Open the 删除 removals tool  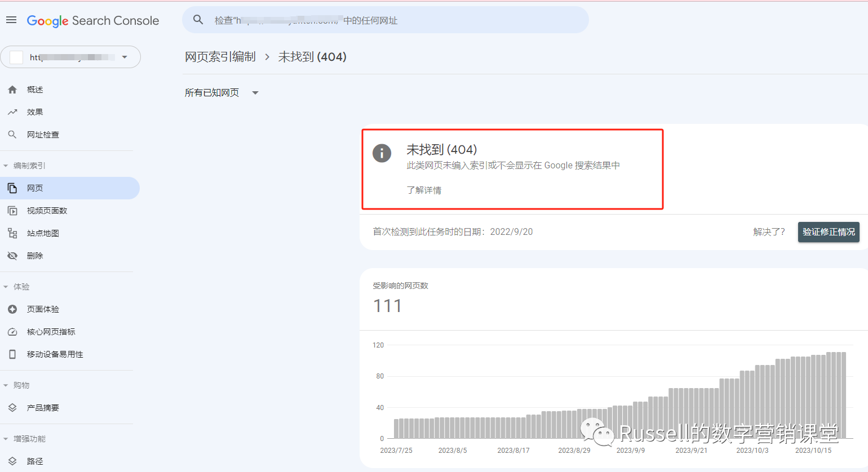point(34,255)
